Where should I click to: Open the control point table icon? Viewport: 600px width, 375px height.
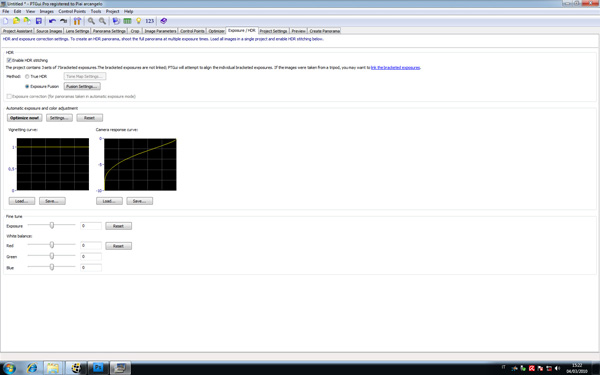coord(127,21)
